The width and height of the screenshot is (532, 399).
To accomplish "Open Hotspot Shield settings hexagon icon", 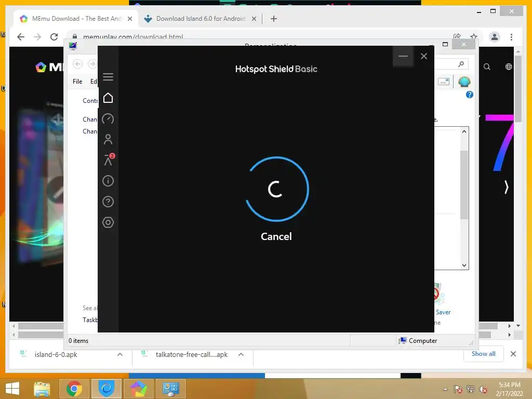I will tap(108, 222).
